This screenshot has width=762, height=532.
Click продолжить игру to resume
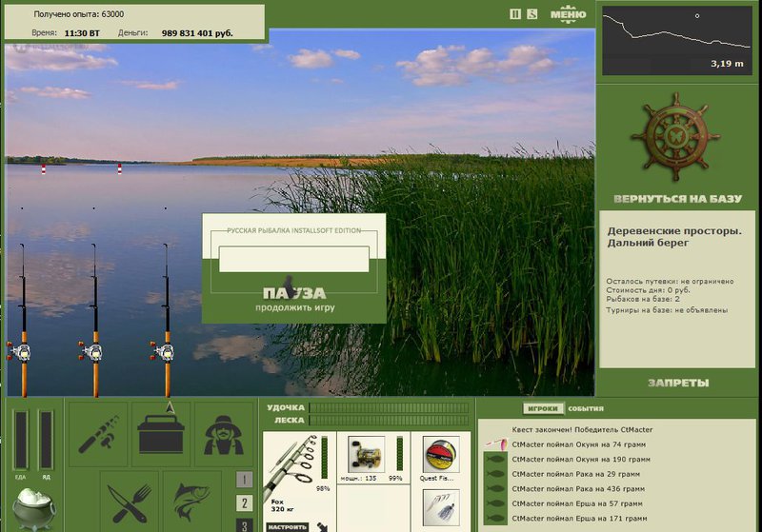pyautogui.click(x=295, y=307)
